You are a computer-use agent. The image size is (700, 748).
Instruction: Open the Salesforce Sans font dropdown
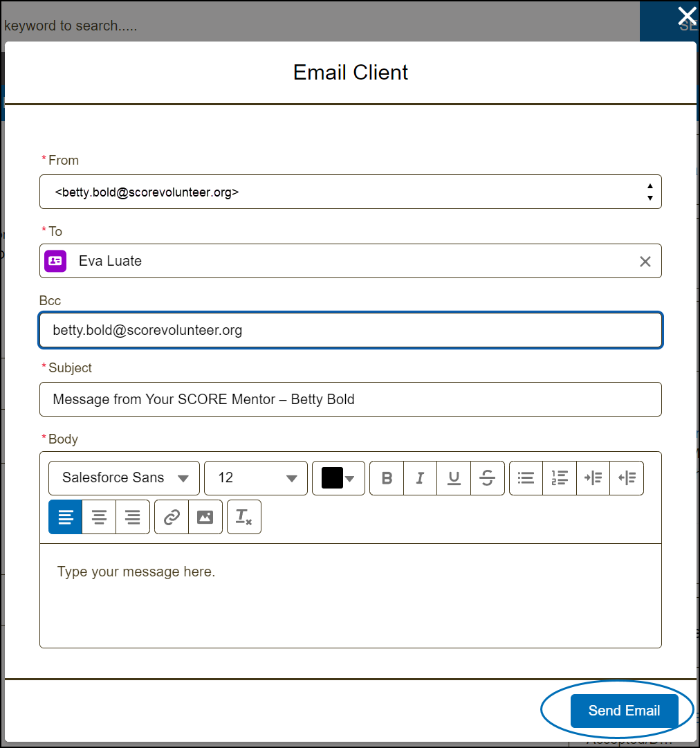124,478
